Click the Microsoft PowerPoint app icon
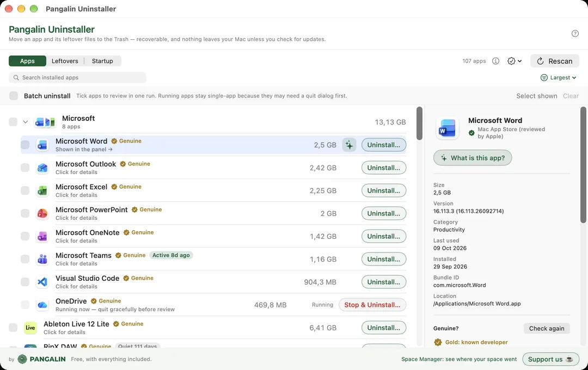This screenshot has width=588, height=370. pos(42,213)
